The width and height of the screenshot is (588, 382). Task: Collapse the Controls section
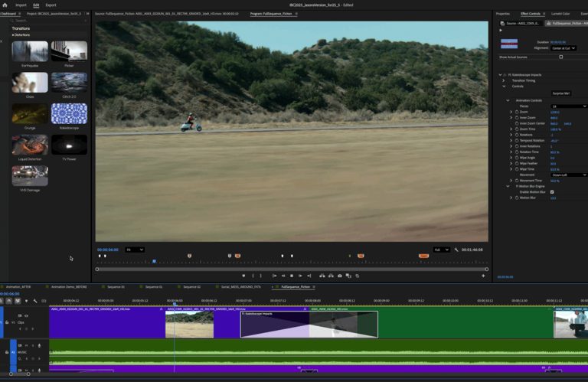[x=504, y=87]
